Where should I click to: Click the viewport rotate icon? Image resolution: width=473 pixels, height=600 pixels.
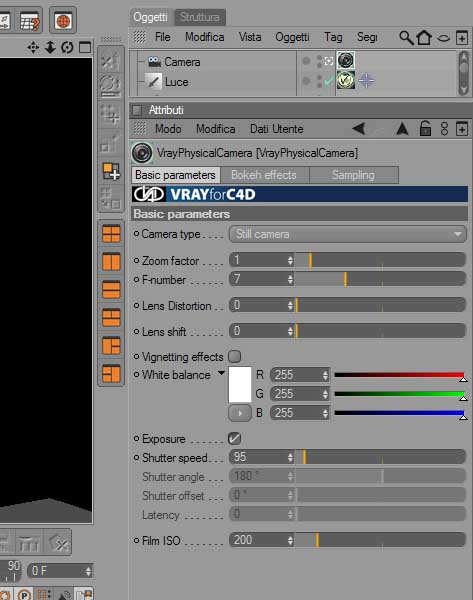tap(67, 47)
